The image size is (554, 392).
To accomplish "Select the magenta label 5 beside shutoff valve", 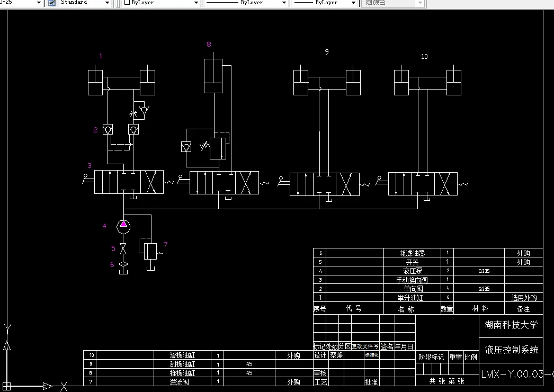I will click(113, 248).
